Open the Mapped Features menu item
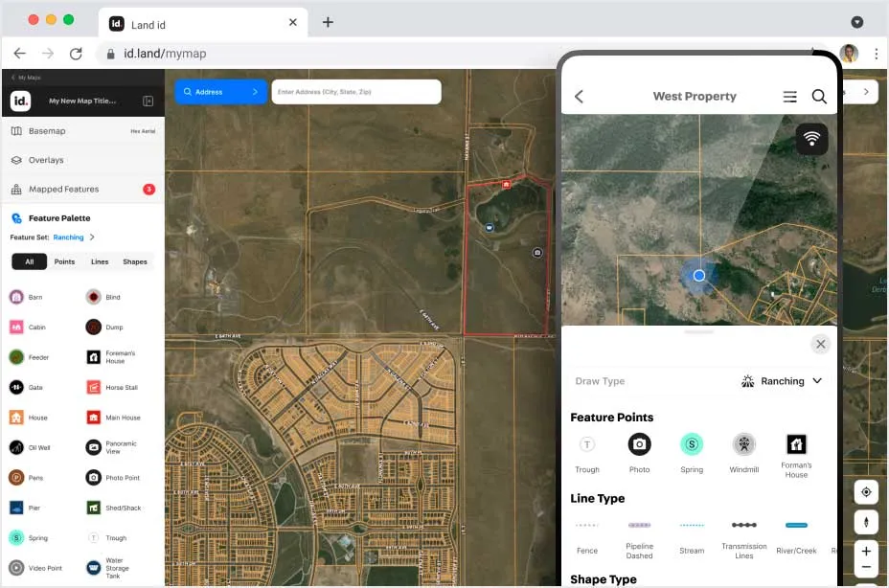Viewport: 889px width, 588px height. click(x=83, y=189)
